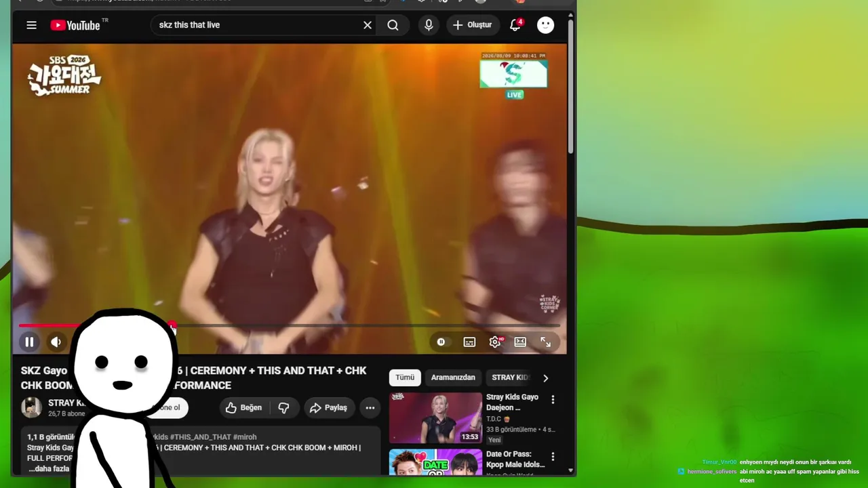Show next filter chips with arrow

click(545, 378)
